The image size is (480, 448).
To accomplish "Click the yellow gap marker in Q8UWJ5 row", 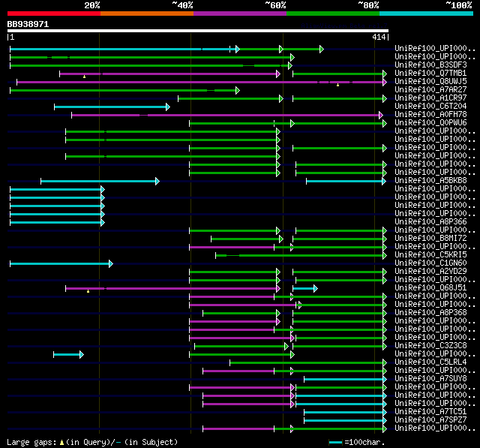I will 337,85.
